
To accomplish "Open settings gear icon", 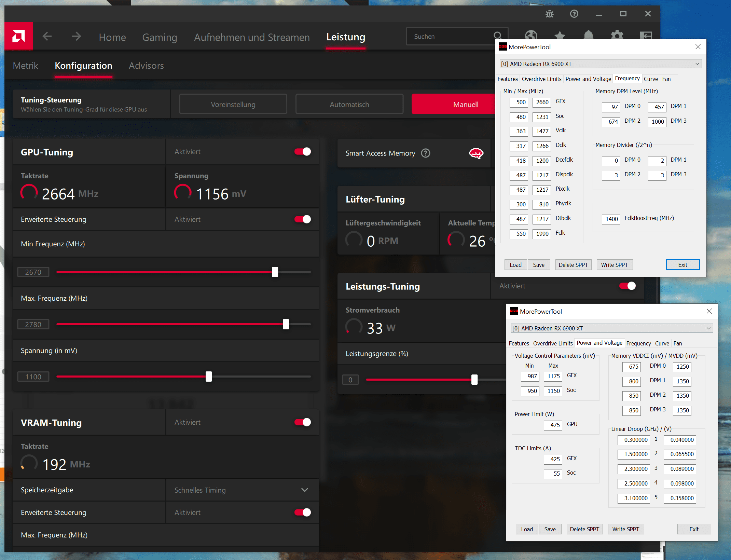I will (x=617, y=35).
